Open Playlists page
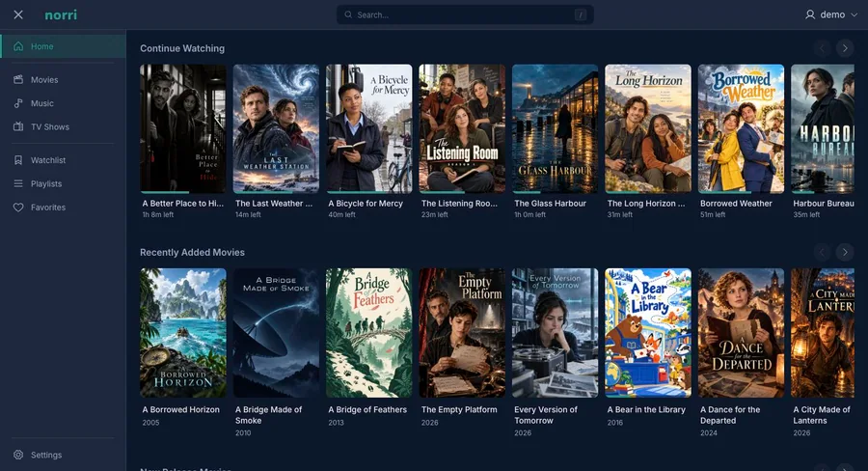Viewport: 868px width, 471px height. 63,184
